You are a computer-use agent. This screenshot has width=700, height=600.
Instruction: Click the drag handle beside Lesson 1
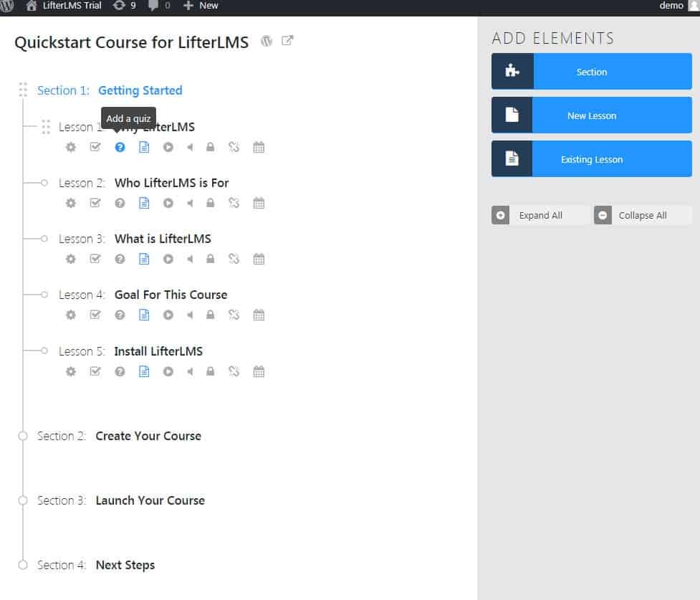click(46, 127)
